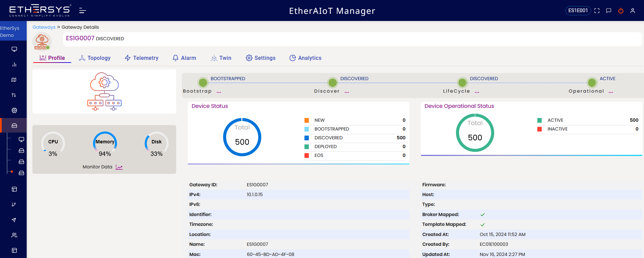Switch to the Telemetry tab

tap(141, 58)
